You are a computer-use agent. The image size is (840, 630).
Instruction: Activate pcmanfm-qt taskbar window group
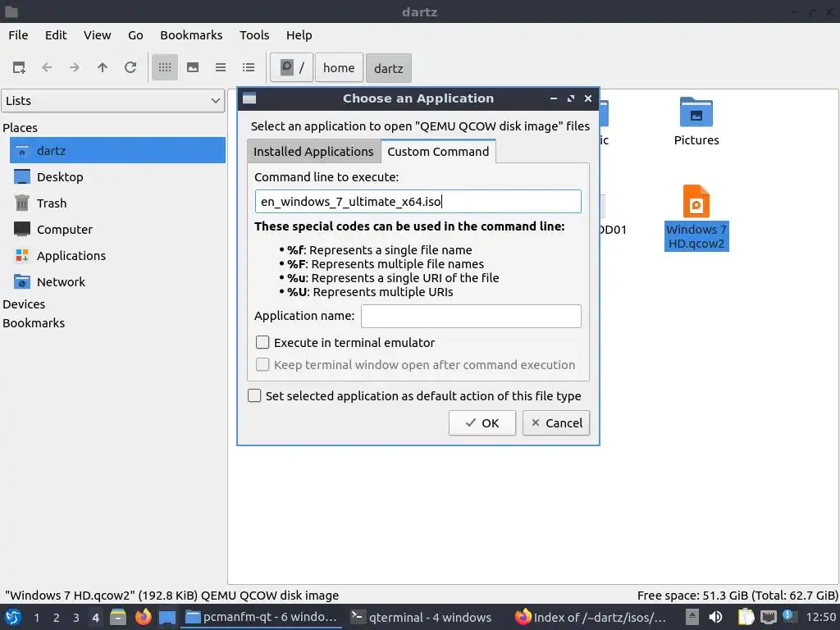tap(262, 617)
